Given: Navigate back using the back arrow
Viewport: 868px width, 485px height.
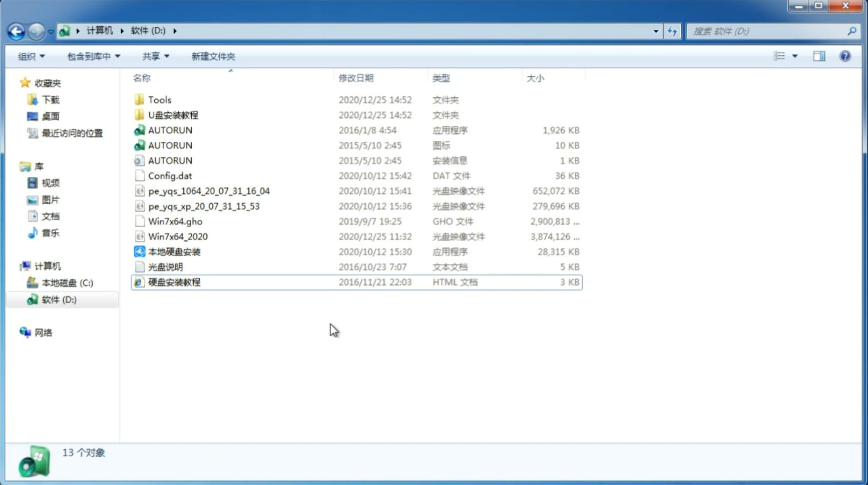Looking at the screenshot, I should coord(16,30).
